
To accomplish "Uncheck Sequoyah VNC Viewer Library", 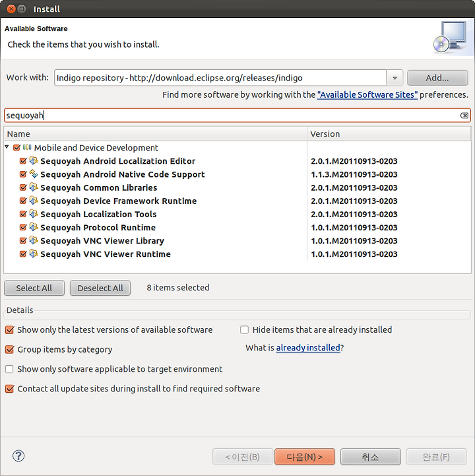I will (23, 241).
